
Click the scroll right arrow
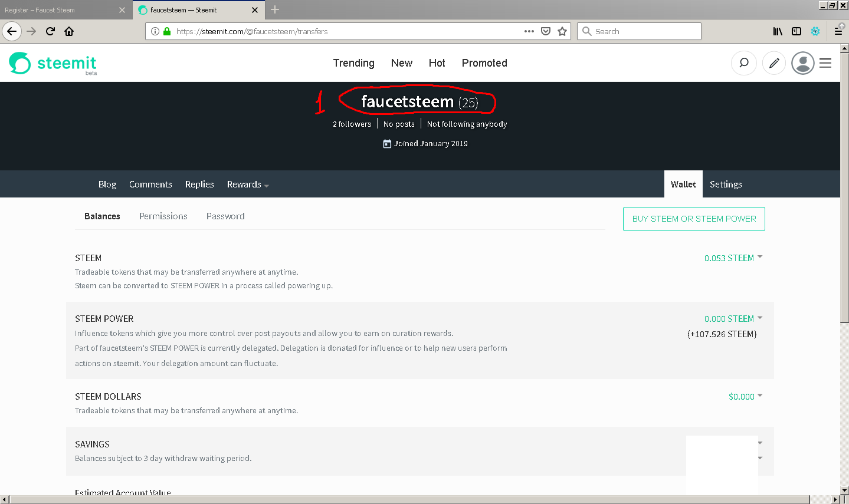click(x=835, y=500)
